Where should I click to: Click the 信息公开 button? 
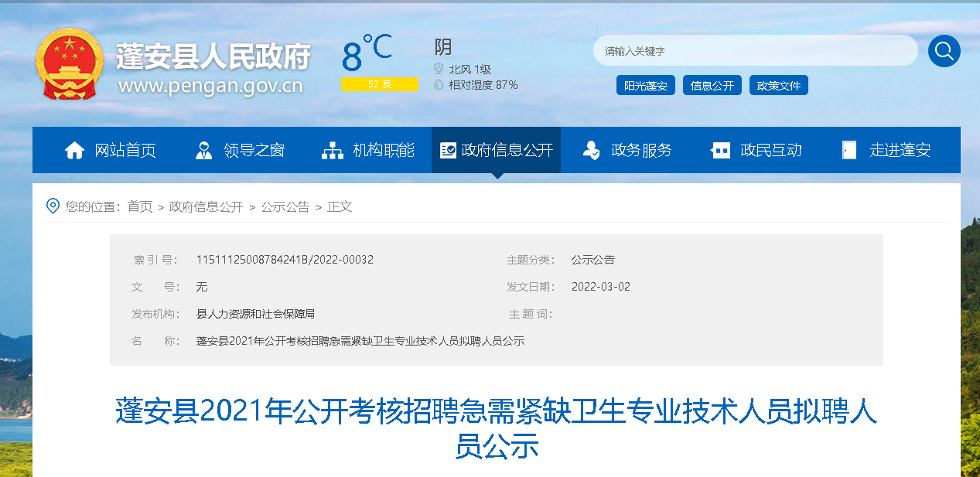click(712, 86)
